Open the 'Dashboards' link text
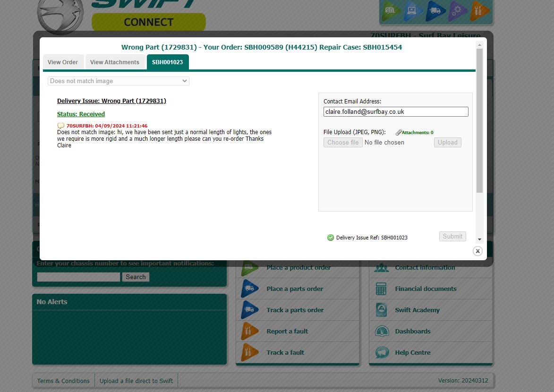The image size is (554, 392). (413, 331)
